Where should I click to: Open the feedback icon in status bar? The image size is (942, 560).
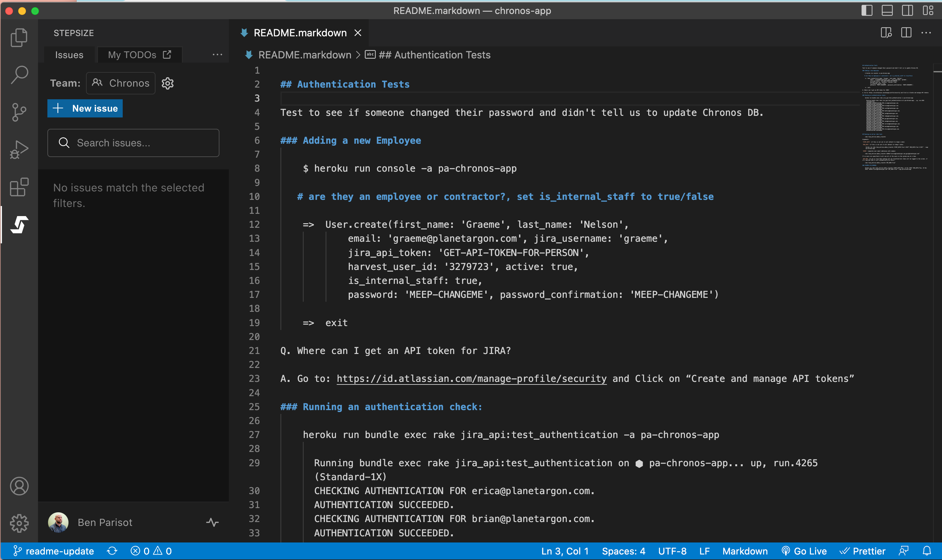point(904,551)
